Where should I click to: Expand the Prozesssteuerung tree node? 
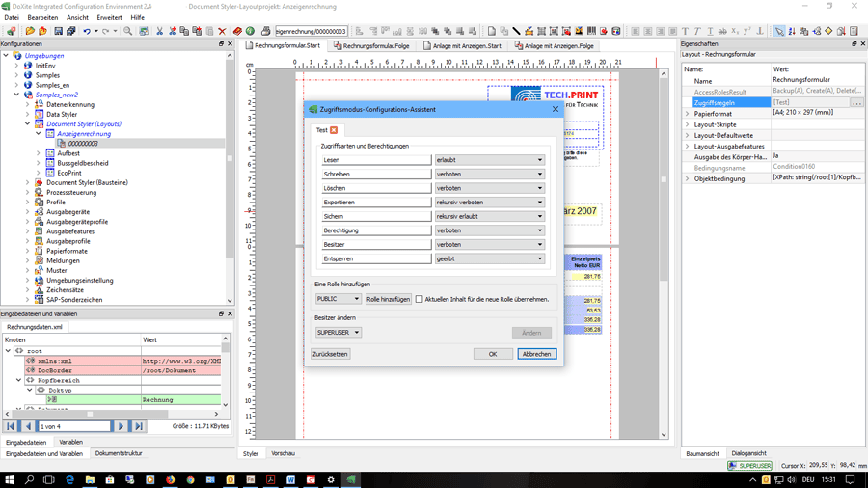28,193
